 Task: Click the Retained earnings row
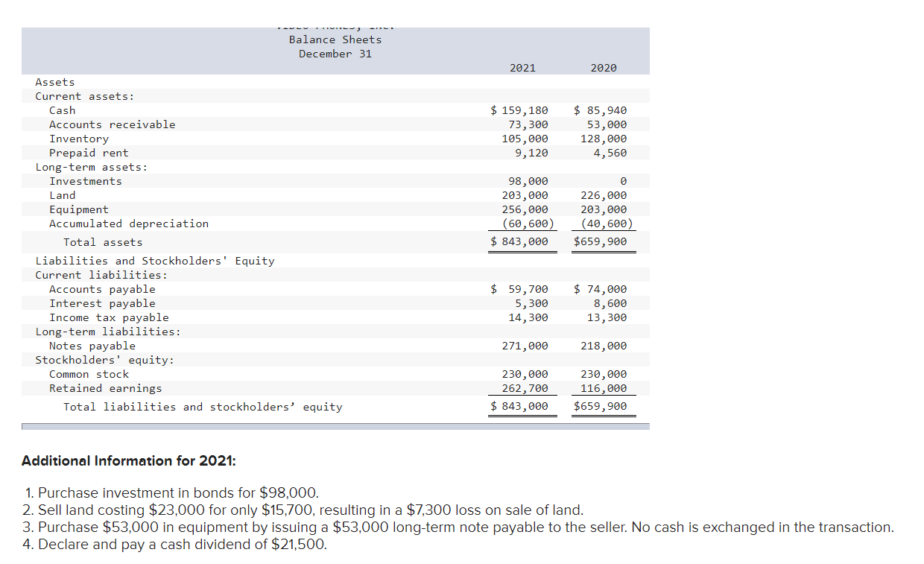104,387
